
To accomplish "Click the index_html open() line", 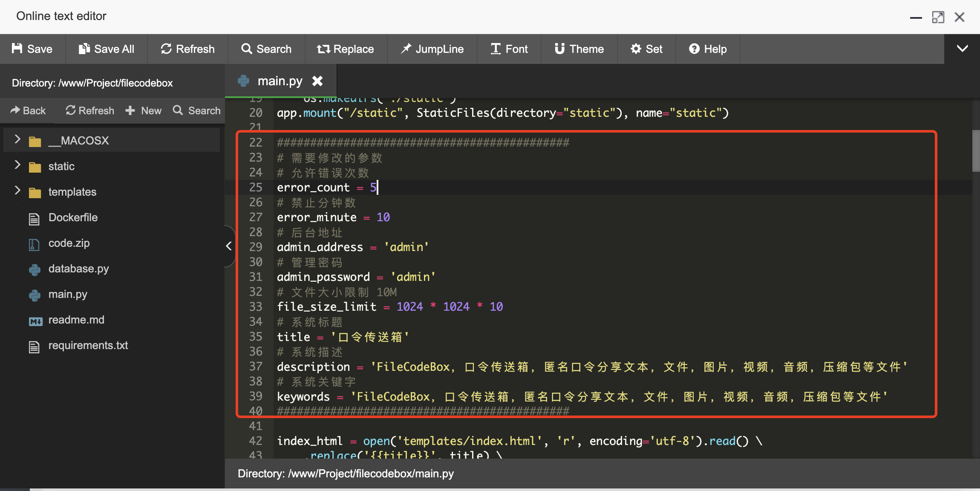I will (x=520, y=441).
